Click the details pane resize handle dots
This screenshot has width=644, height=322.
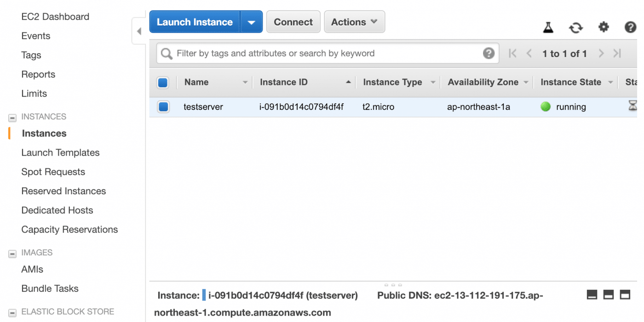(393, 285)
